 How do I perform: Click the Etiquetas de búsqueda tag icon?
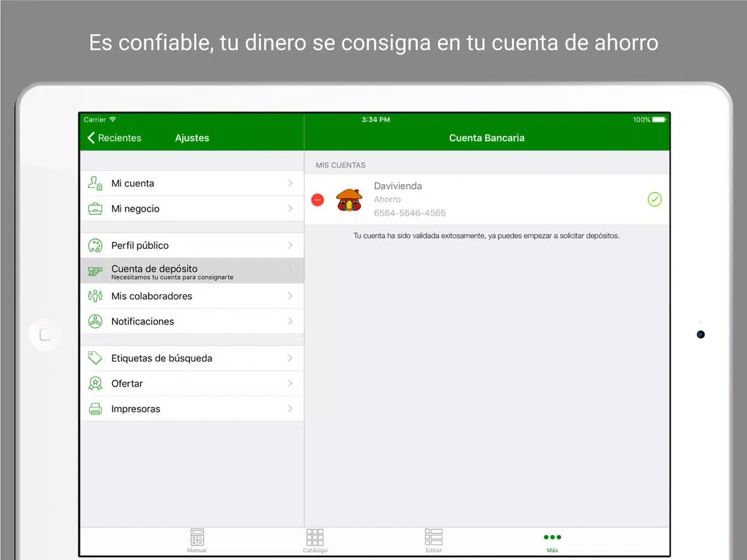[95, 358]
